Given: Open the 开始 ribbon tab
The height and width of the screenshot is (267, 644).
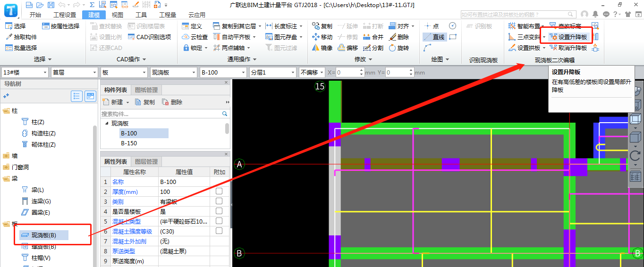Looking at the screenshot, I should (35, 15).
